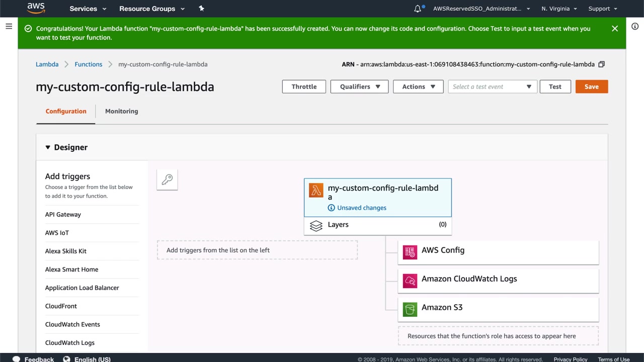Image resolution: width=644 pixels, height=362 pixels.
Task: Open the Select a test event dropdown
Action: [x=493, y=86]
